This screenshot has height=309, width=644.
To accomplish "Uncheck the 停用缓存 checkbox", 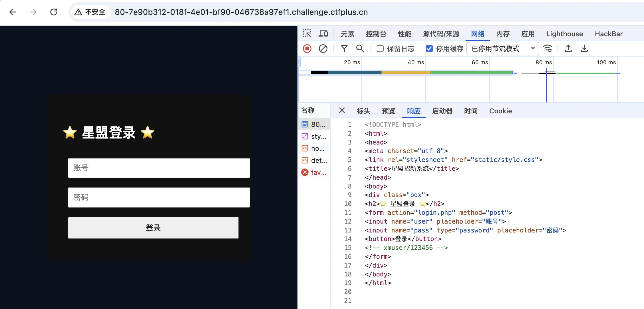I will point(429,49).
